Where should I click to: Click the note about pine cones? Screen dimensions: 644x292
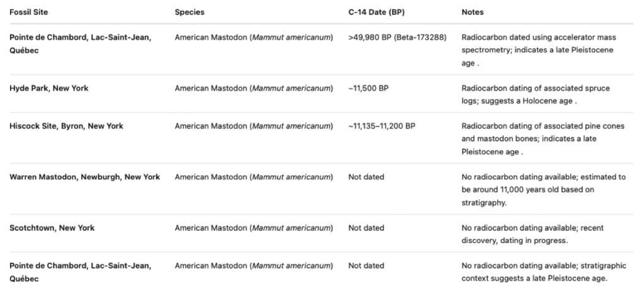click(x=541, y=138)
